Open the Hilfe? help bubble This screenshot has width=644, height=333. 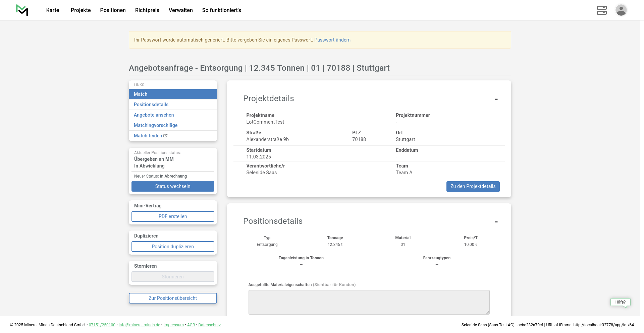(x=620, y=302)
